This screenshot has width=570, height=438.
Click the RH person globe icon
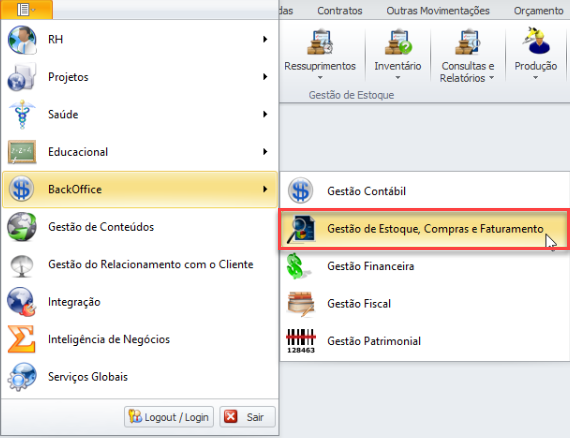click(22, 40)
